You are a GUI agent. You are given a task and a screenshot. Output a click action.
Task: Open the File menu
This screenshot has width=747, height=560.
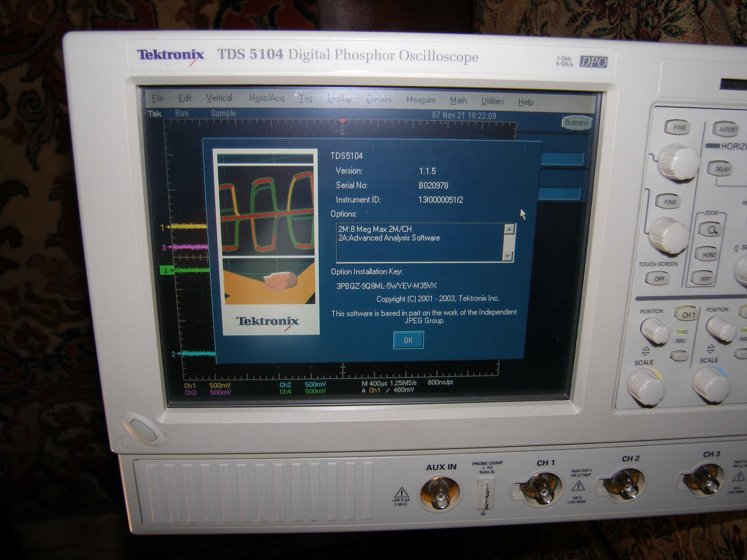(x=158, y=98)
